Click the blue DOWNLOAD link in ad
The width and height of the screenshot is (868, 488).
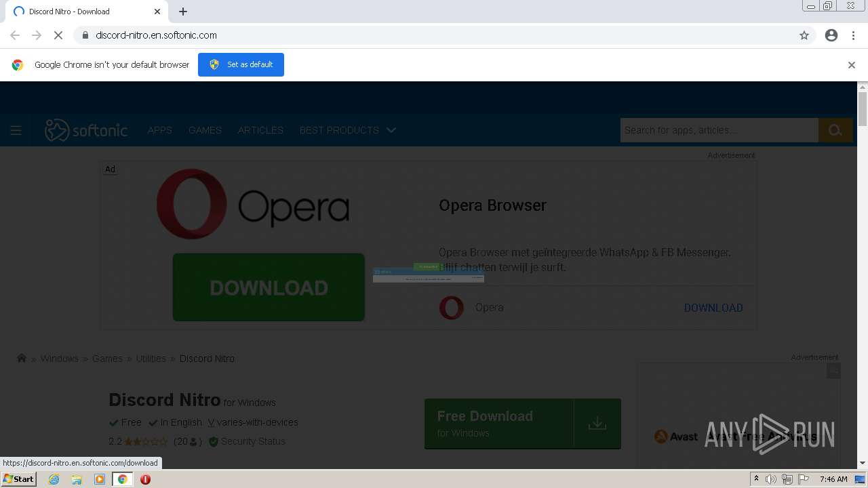coord(713,308)
